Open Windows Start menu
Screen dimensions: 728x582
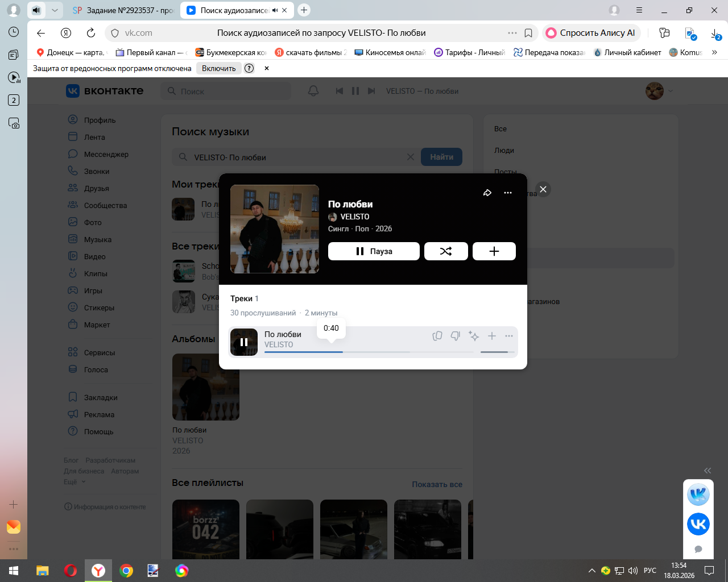click(x=14, y=571)
